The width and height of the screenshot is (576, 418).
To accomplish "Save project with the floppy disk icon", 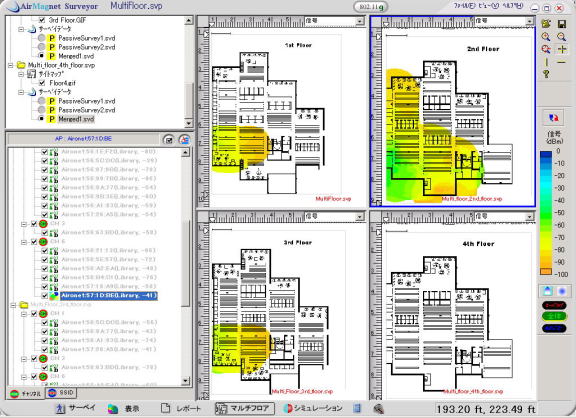I will 562,24.
